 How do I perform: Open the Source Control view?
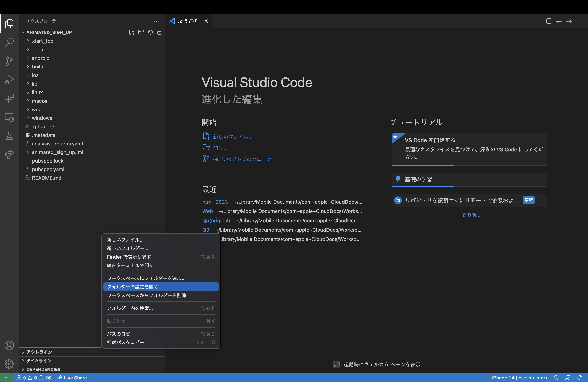(x=9, y=61)
